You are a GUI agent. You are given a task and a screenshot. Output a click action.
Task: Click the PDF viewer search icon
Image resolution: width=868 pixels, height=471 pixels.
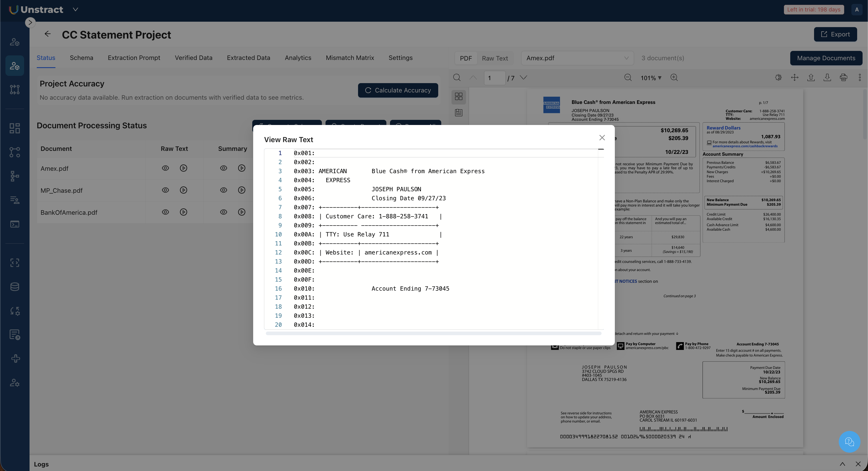[x=457, y=78]
